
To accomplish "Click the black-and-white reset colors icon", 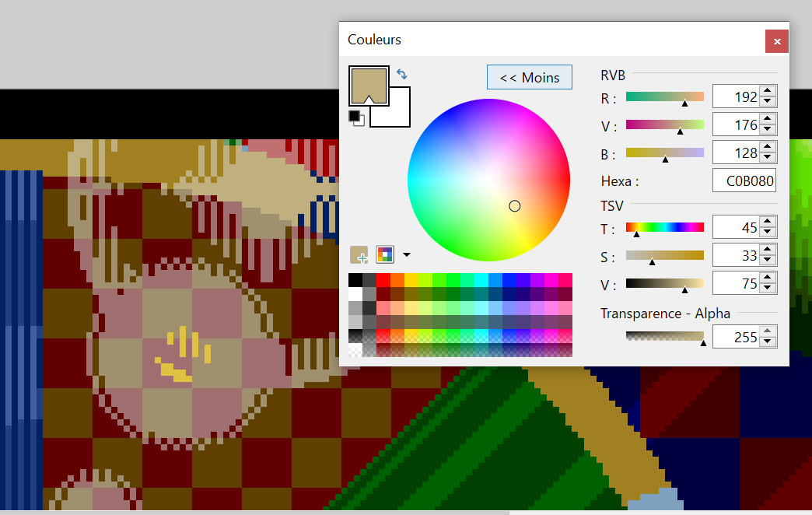I will click(356, 117).
